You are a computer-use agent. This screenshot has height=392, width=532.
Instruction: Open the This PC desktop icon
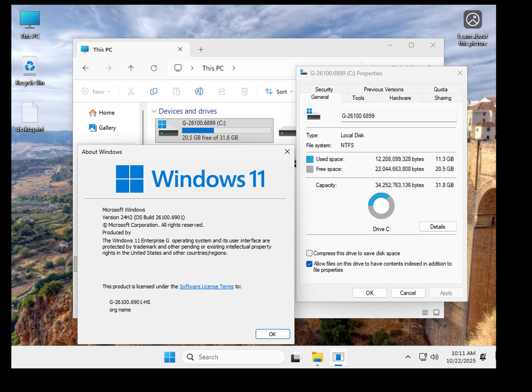click(30, 24)
